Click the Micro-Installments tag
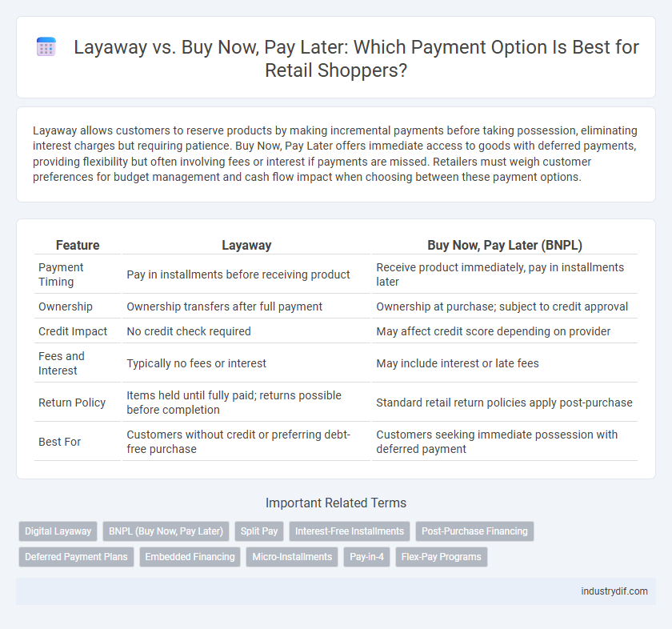Viewport: 672px width, 629px height. point(292,556)
